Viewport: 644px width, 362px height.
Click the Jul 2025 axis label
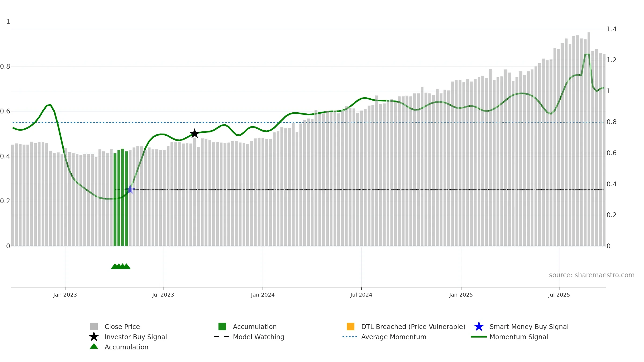tap(559, 295)
